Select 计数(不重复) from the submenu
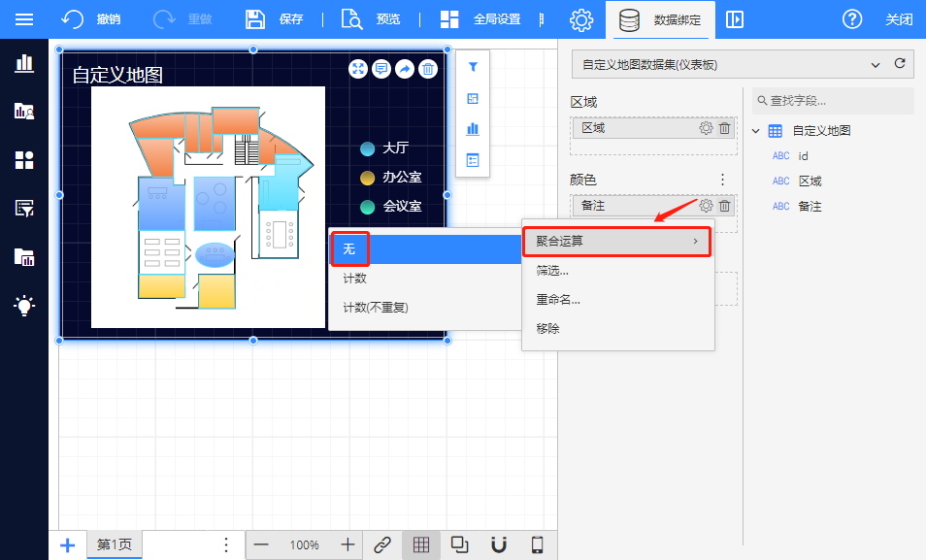The image size is (926, 560). pos(376,308)
